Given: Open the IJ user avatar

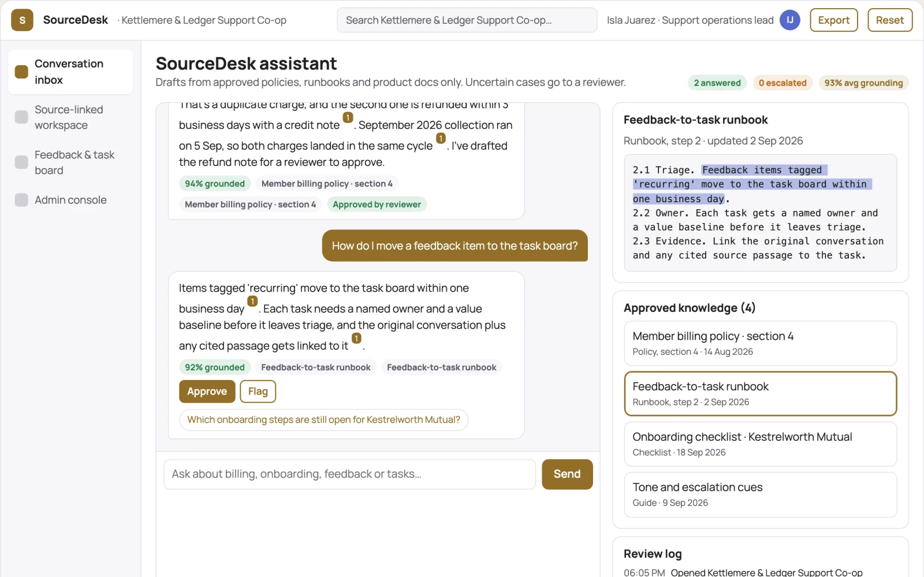Looking at the screenshot, I should [789, 20].
